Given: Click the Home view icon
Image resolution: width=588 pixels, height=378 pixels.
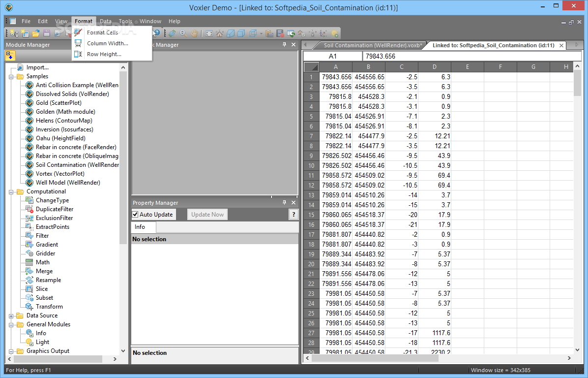Looking at the screenshot, I should (220, 33).
